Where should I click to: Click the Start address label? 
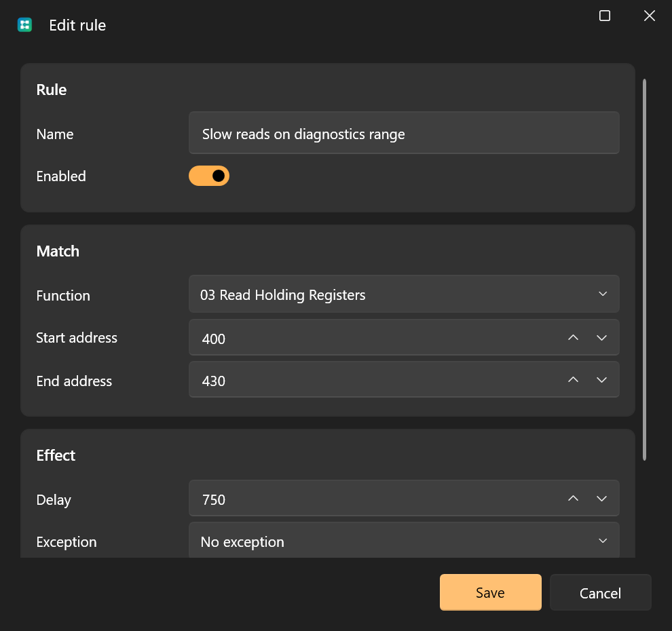point(76,338)
